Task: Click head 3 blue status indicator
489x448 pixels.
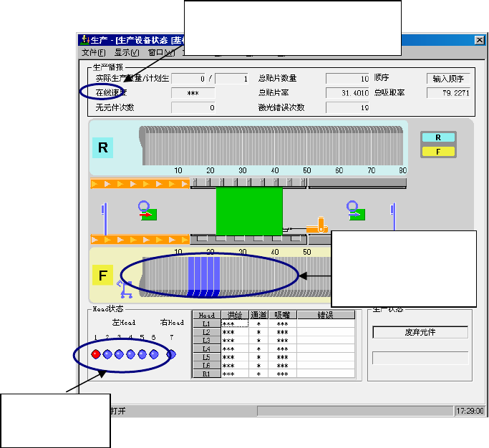Action: 119,354
